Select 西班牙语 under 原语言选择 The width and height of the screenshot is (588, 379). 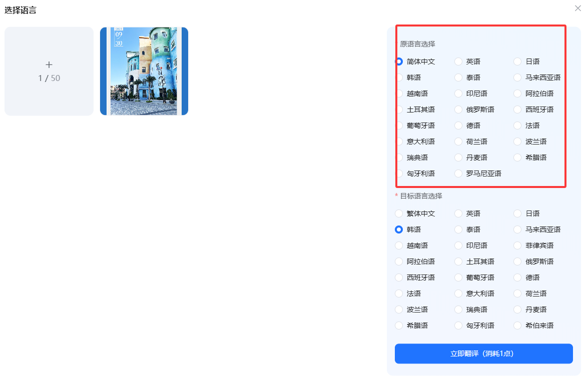[x=517, y=109]
